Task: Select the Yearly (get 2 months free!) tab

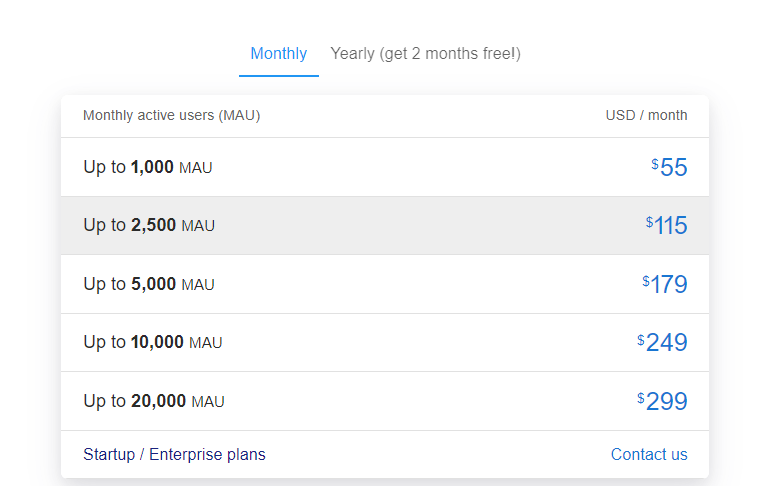Action: click(425, 54)
